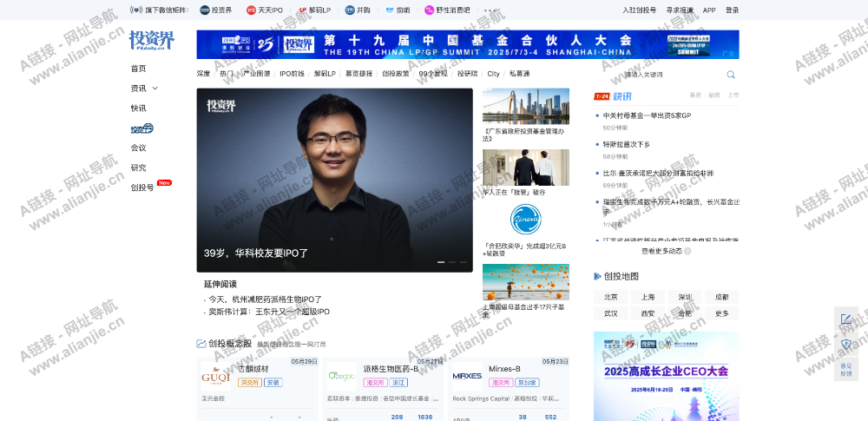This screenshot has height=421, width=868.
Task: Select the 私募通 category tab
Action: tap(519, 74)
